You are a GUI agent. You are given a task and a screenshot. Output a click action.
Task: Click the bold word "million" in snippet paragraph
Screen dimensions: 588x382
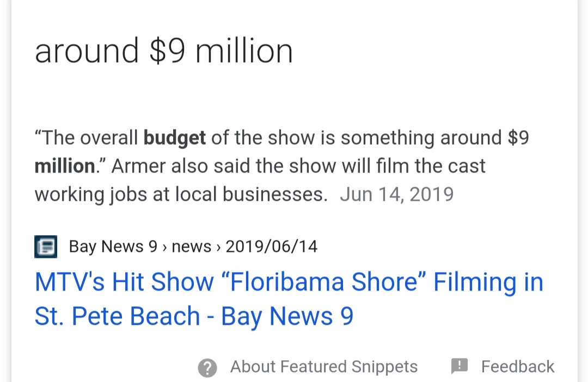tap(64, 166)
